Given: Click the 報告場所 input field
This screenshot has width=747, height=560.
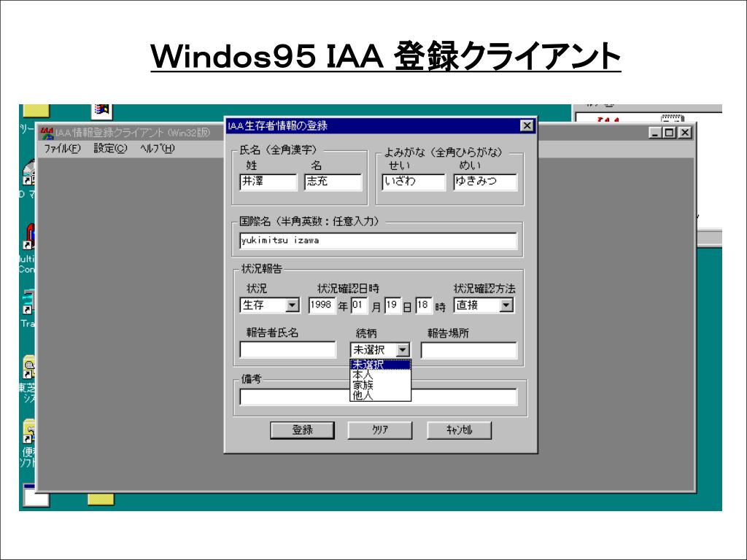Looking at the screenshot, I should point(469,350).
